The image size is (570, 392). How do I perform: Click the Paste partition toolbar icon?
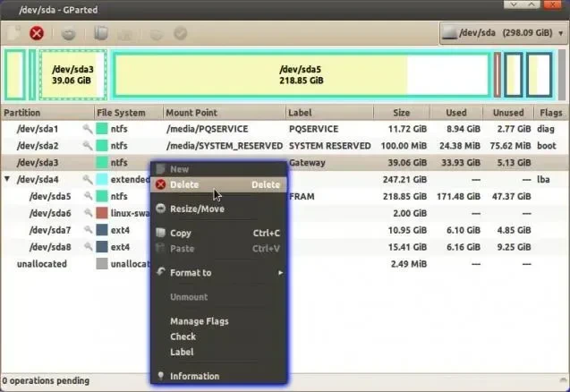pyautogui.click(x=124, y=34)
